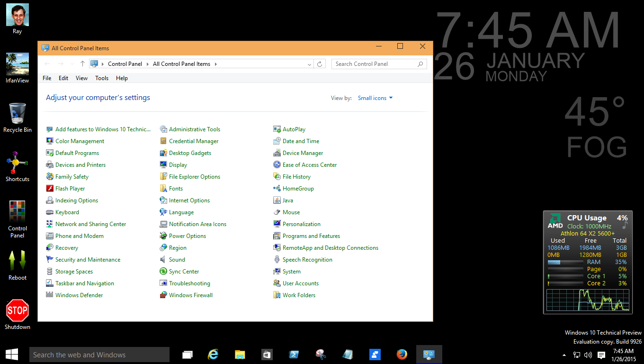Click the Control Panel breadcrumb segment
644x364 pixels.
pyautogui.click(x=125, y=64)
